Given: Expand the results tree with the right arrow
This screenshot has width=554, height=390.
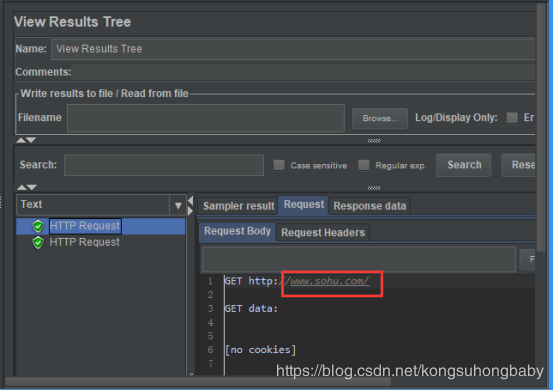Looking at the screenshot, I should (x=191, y=211).
